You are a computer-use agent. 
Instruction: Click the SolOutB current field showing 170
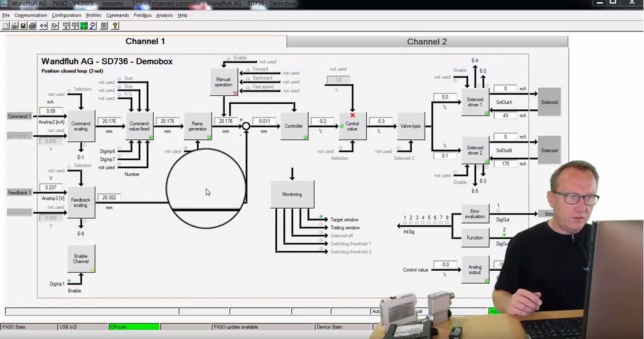(506, 164)
